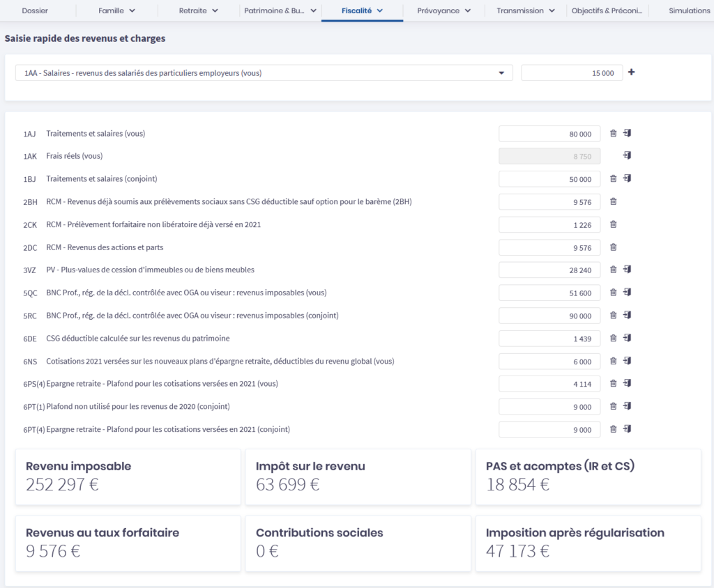Viewport: 714px width, 588px height.
Task: Remove the 6NS cotisations 2021 row
Action: [613, 361]
